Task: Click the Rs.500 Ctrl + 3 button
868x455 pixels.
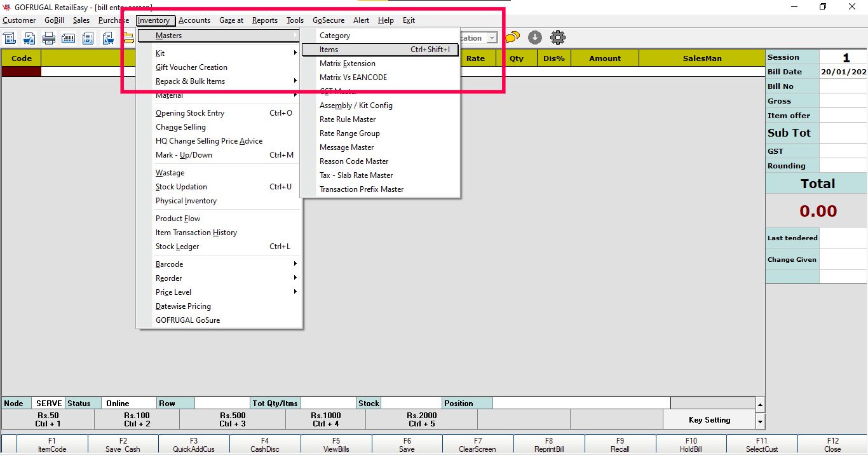Action: click(x=233, y=419)
